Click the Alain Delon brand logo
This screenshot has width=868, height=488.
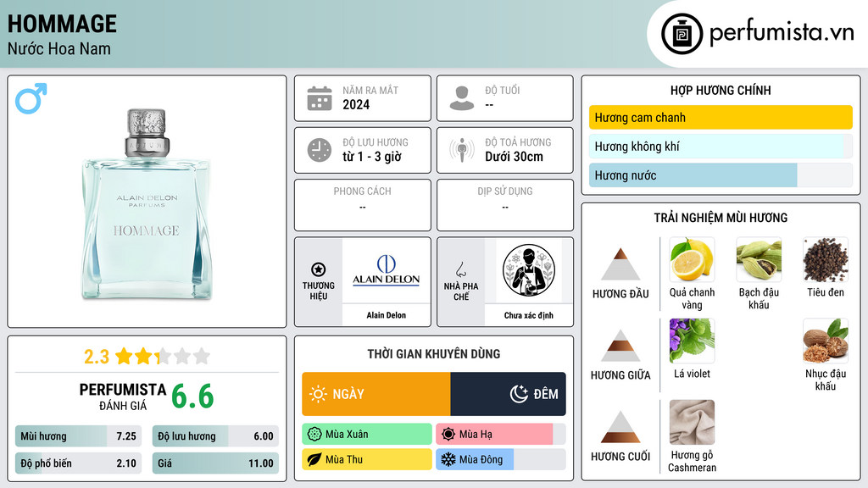tap(387, 271)
